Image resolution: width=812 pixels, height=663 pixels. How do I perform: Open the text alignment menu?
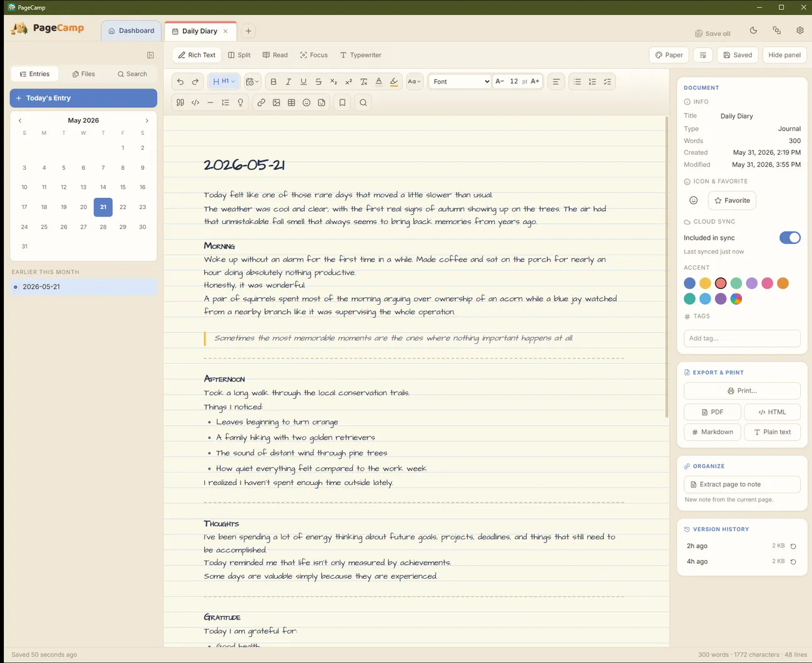click(x=556, y=82)
